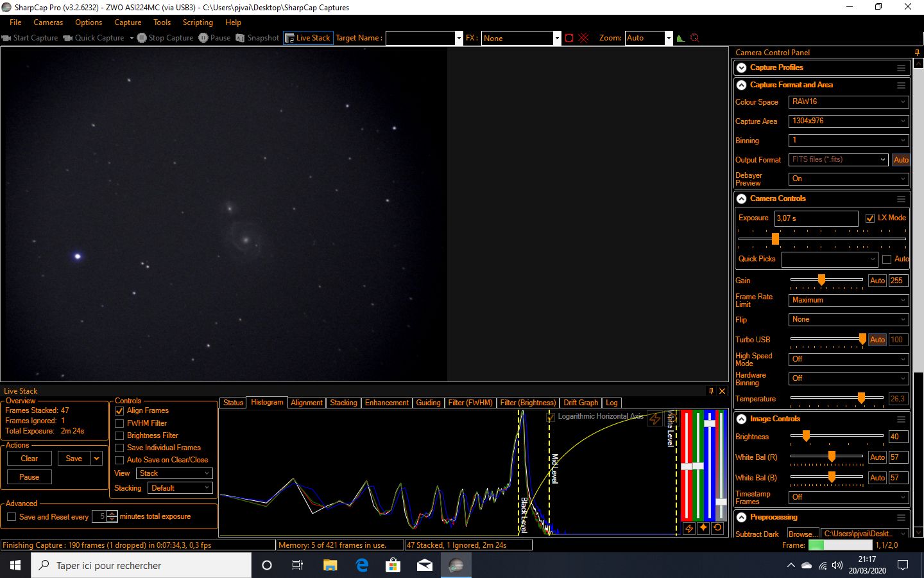Toggle Logarithmic Horizontal Axis checkbox
Image resolution: width=924 pixels, height=578 pixels.
point(551,417)
